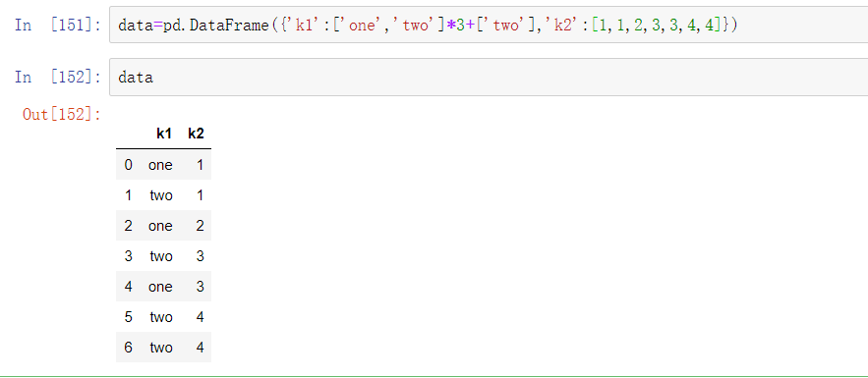Click the code cell defining data DataFrame
This screenshot has width=868, height=378.
(x=489, y=25)
